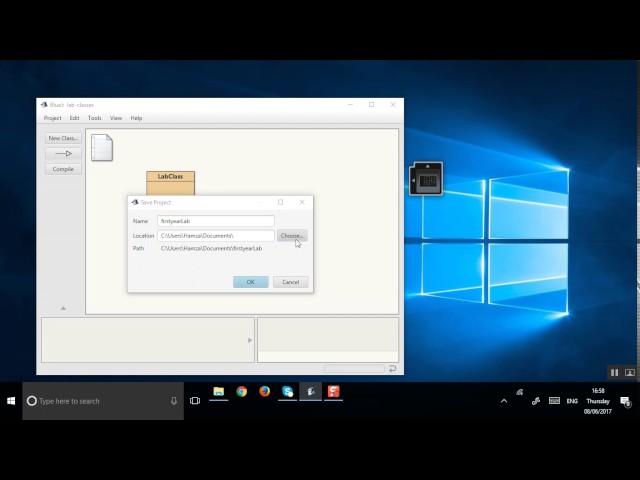Screen dimensions: 640x480
Task: Cancel the Save Project dialog
Action: 291,282
